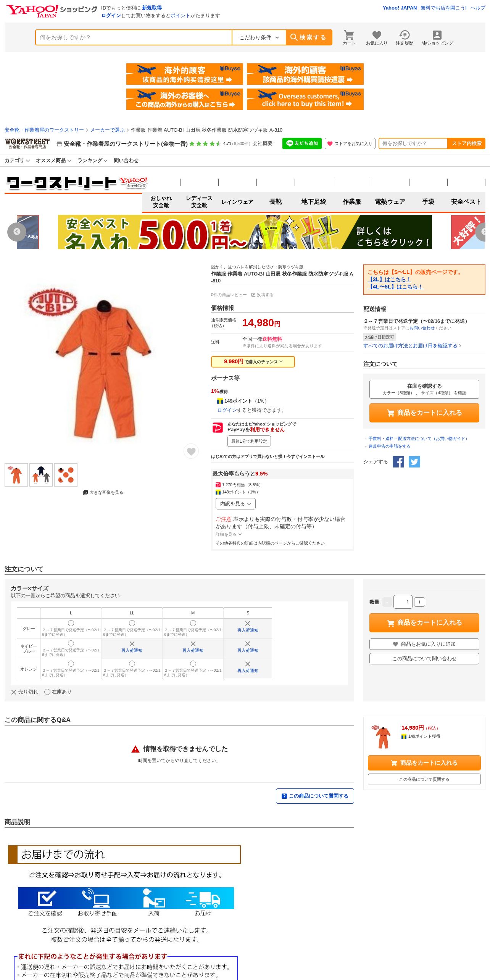Open こだわり条件 dropdown
The width and height of the screenshot is (490, 980).
259,37
